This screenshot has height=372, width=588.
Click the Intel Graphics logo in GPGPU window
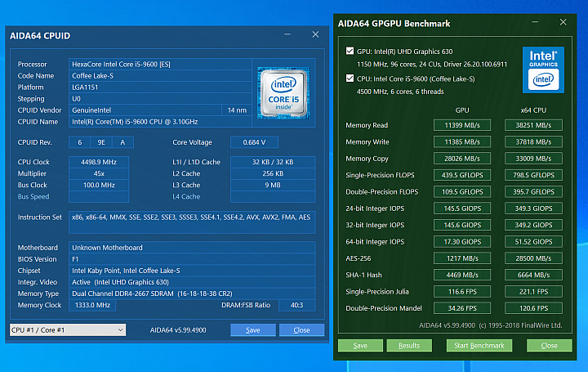(x=543, y=69)
